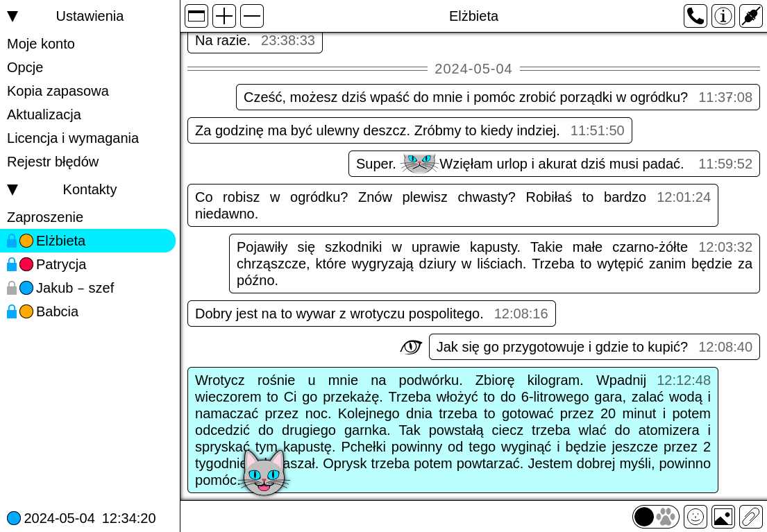Screen dimensions: 767x532
Task: Click the padlock icon next to Elżbieta
Action: click(12, 241)
